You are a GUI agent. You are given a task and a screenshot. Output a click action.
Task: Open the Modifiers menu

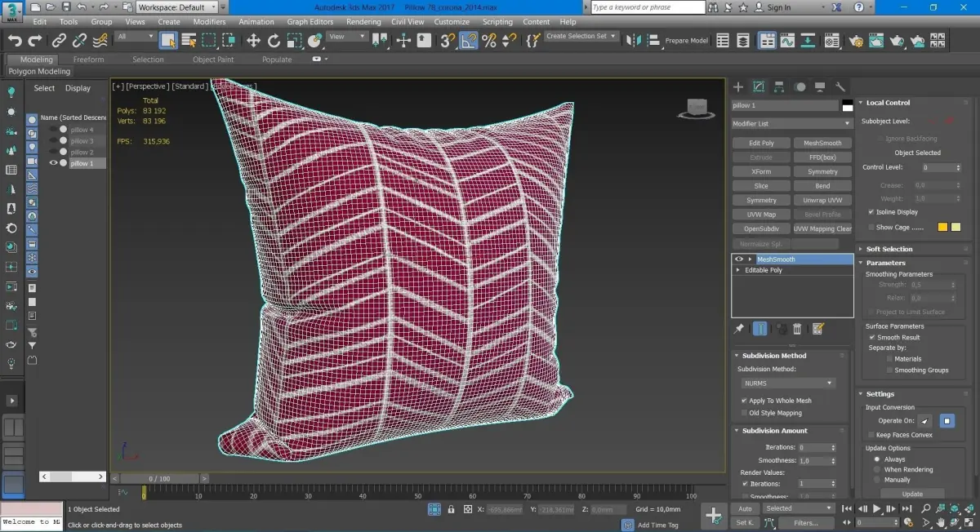coord(209,22)
